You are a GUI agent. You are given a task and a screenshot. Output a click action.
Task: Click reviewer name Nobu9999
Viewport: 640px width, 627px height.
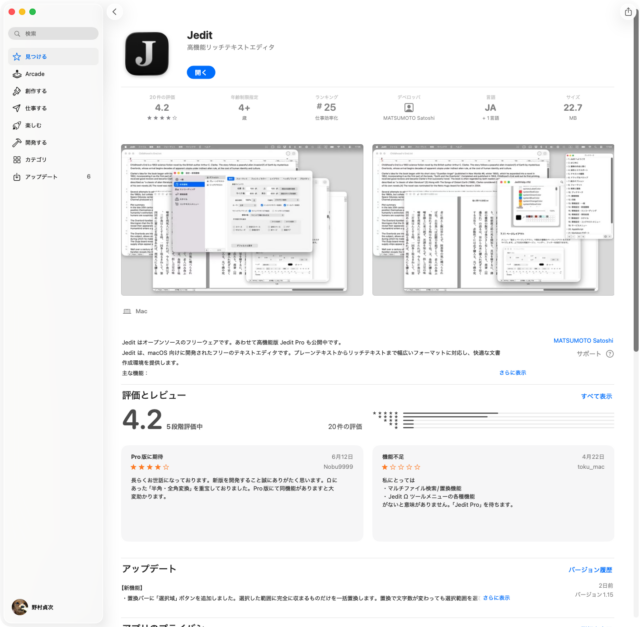click(x=338, y=467)
